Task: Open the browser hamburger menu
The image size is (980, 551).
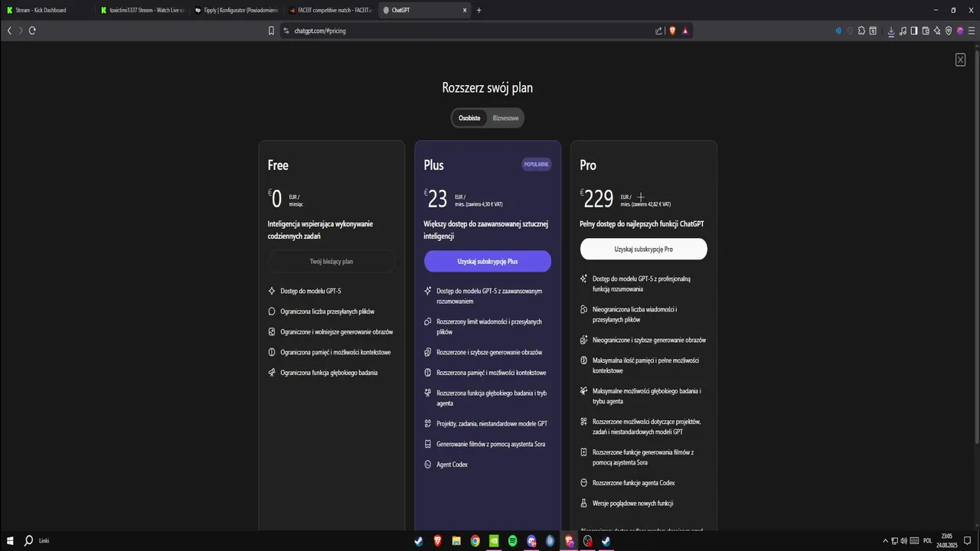Action: pos(971,31)
